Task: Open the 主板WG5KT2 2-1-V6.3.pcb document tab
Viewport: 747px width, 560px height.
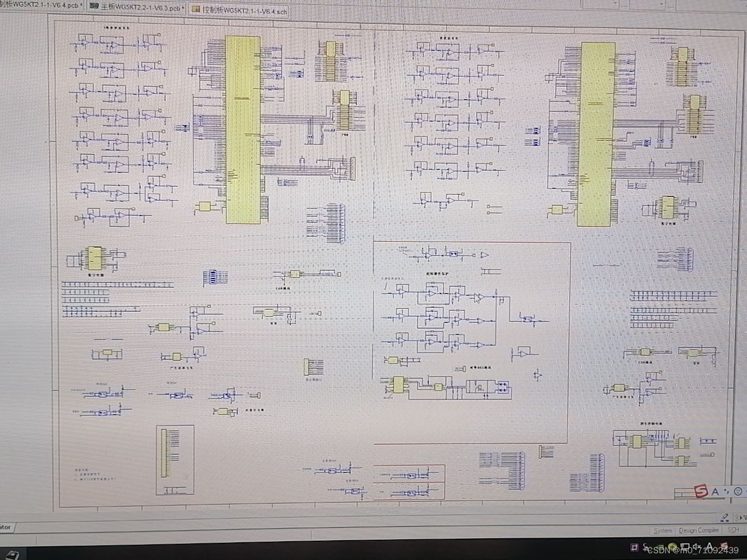Action: (x=137, y=7)
